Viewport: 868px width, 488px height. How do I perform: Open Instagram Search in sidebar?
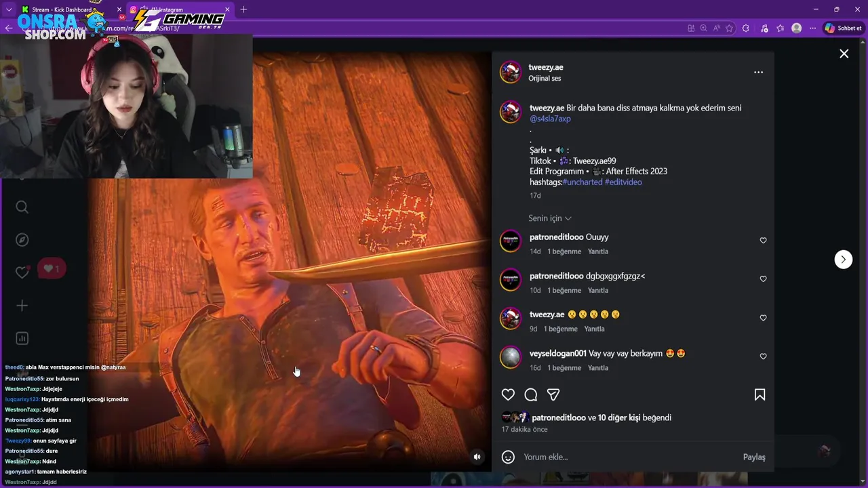click(22, 207)
